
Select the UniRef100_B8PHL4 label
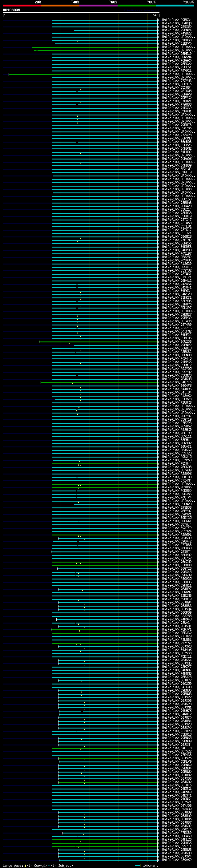(177, 440)
